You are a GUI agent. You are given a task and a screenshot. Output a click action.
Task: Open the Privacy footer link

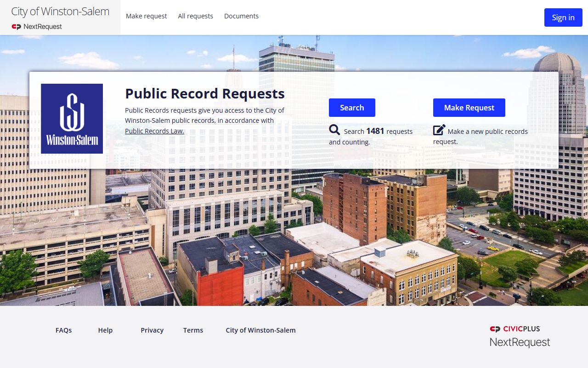click(x=152, y=330)
